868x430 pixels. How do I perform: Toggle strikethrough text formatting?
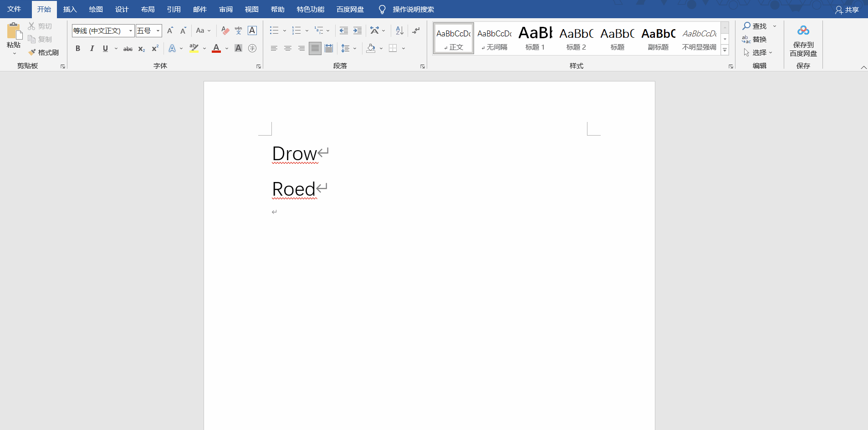click(x=128, y=48)
